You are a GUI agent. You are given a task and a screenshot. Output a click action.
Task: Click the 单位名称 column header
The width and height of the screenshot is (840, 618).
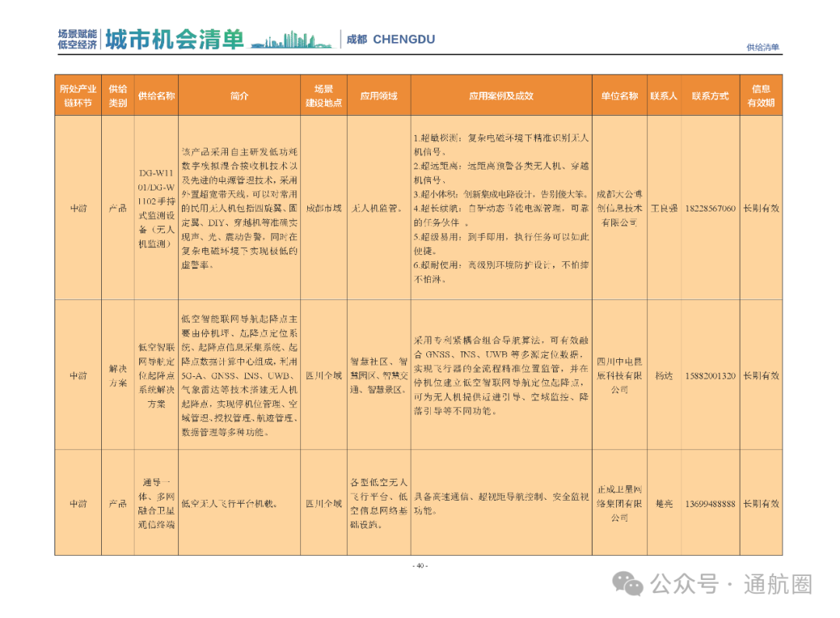[x=619, y=96]
